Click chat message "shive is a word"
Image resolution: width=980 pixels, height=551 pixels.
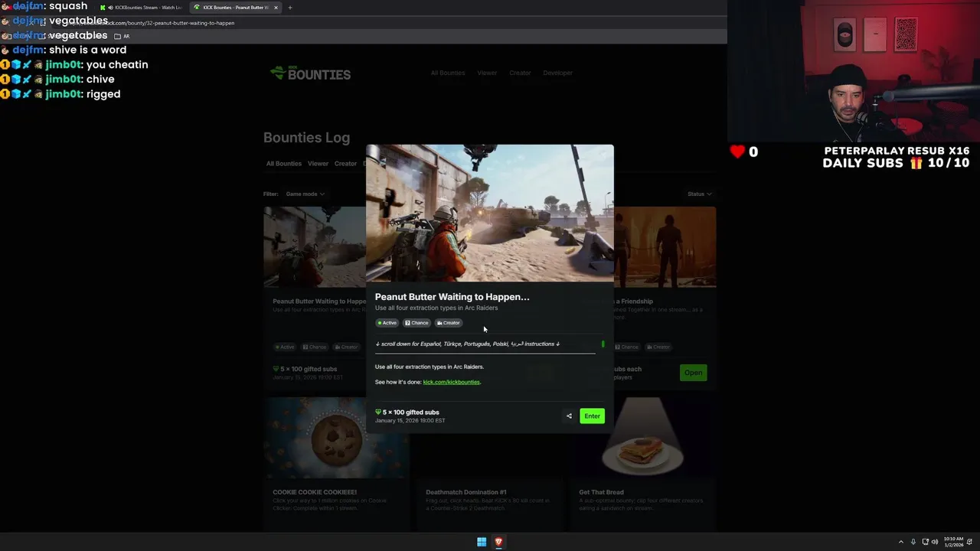pyautogui.click(x=88, y=50)
